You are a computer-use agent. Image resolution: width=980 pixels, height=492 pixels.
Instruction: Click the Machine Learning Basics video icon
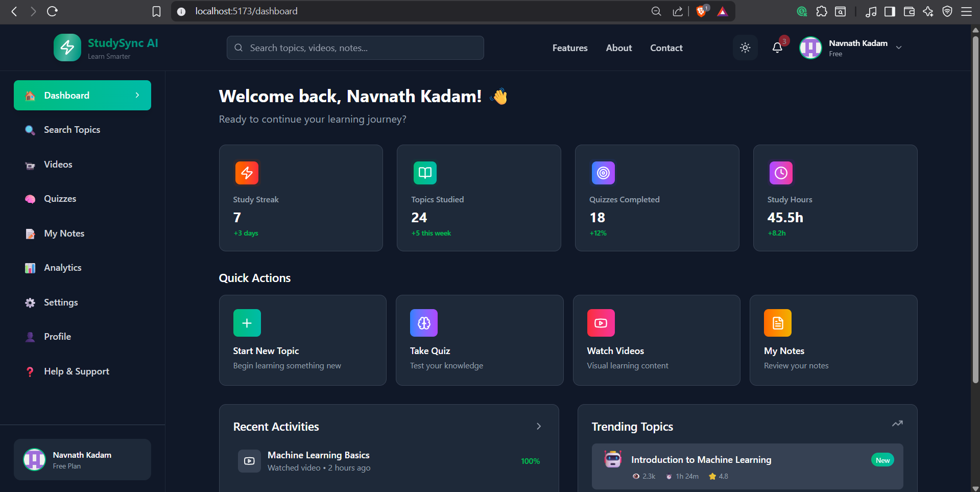click(249, 461)
